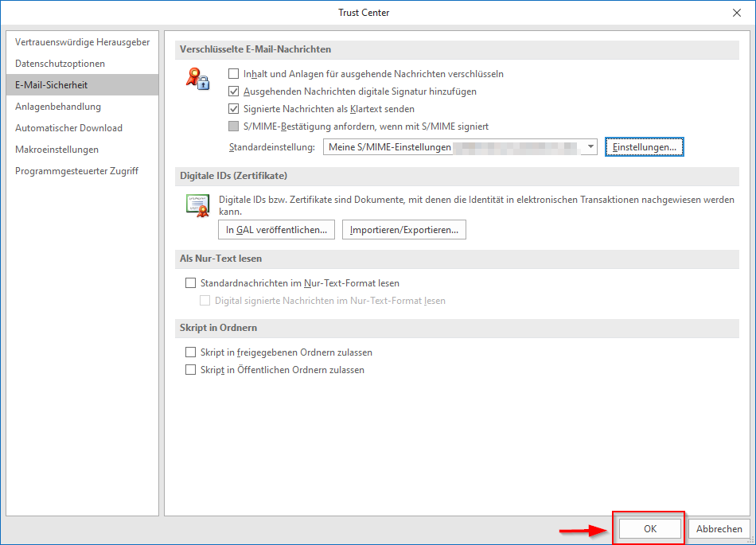
Task: Toggle 'Signierte Nachrichten als Klartext senden'
Action: click(234, 109)
